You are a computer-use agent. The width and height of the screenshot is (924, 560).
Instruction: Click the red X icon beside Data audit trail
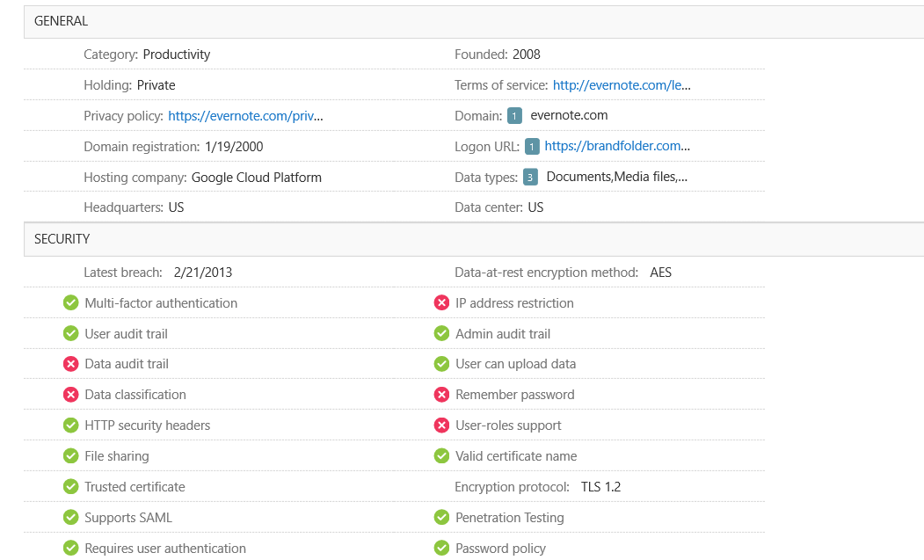click(x=70, y=364)
